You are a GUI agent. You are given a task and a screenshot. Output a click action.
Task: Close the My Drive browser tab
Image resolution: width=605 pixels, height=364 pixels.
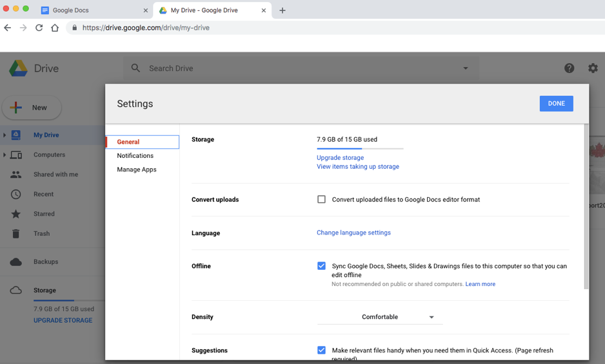tap(264, 10)
